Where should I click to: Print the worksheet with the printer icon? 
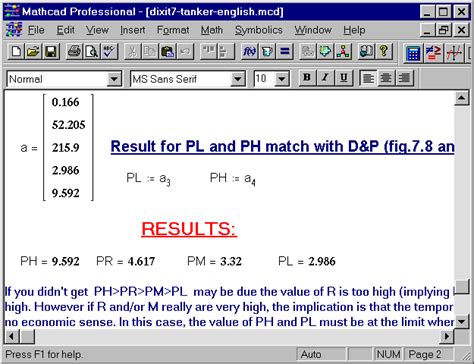pos(74,52)
